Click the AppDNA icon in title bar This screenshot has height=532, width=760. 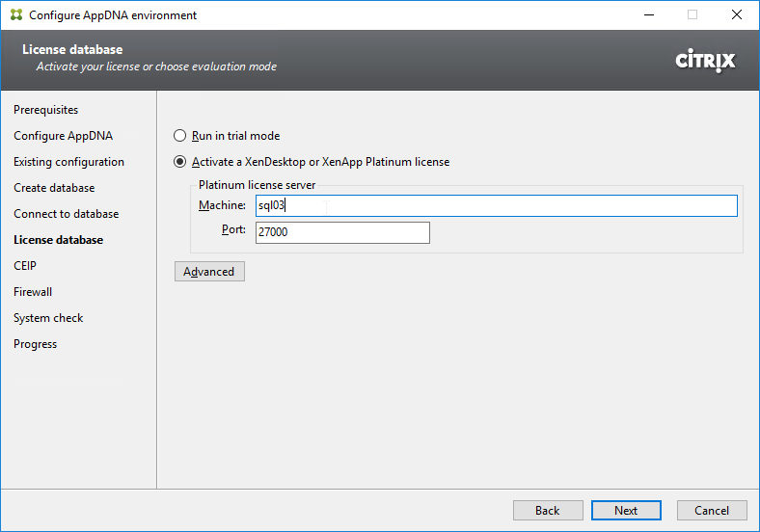[16, 15]
